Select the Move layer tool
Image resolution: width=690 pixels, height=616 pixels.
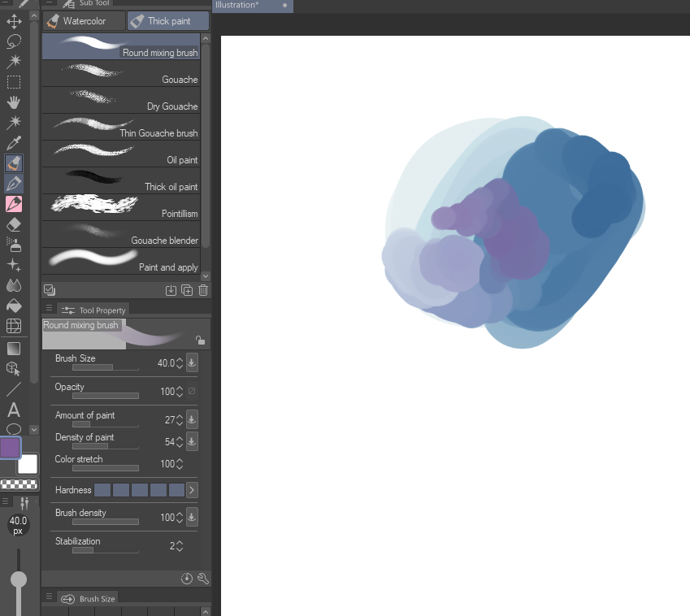[x=14, y=21]
